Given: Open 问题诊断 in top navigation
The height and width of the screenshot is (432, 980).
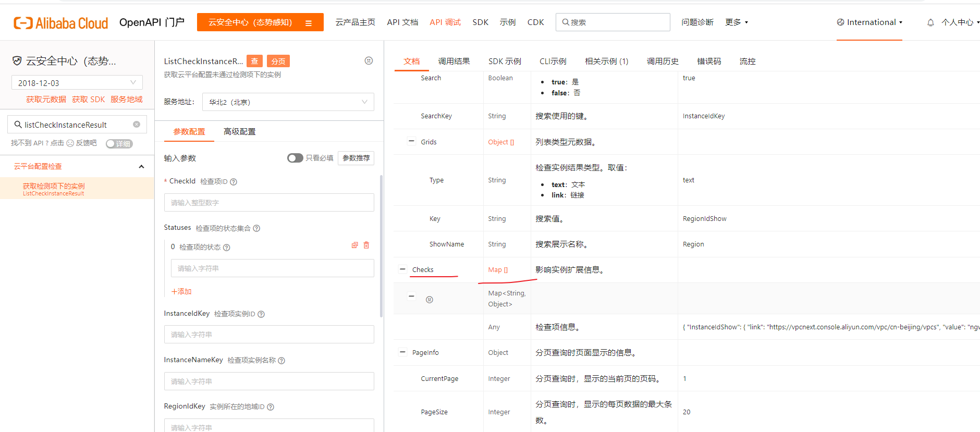Looking at the screenshot, I should click(x=697, y=22).
